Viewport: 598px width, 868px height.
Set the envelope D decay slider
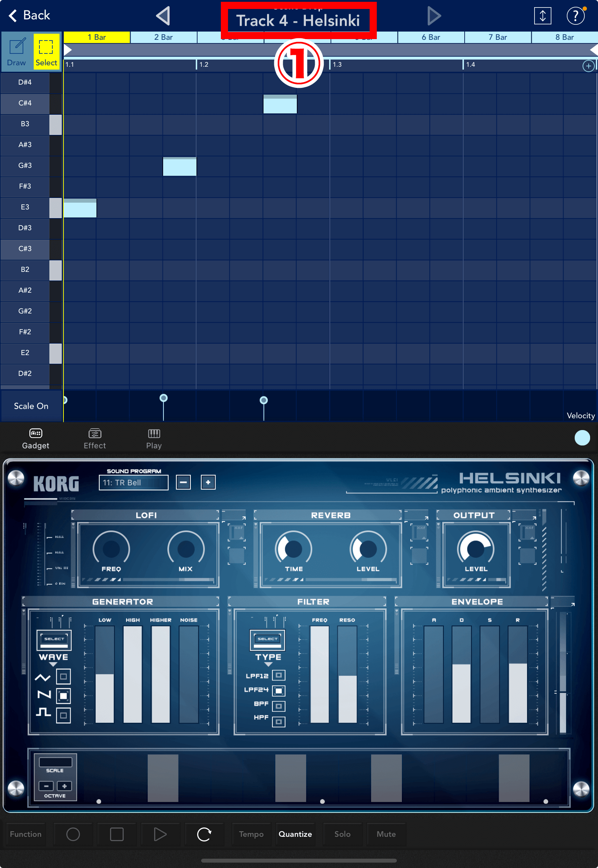(x=461, y=674)
